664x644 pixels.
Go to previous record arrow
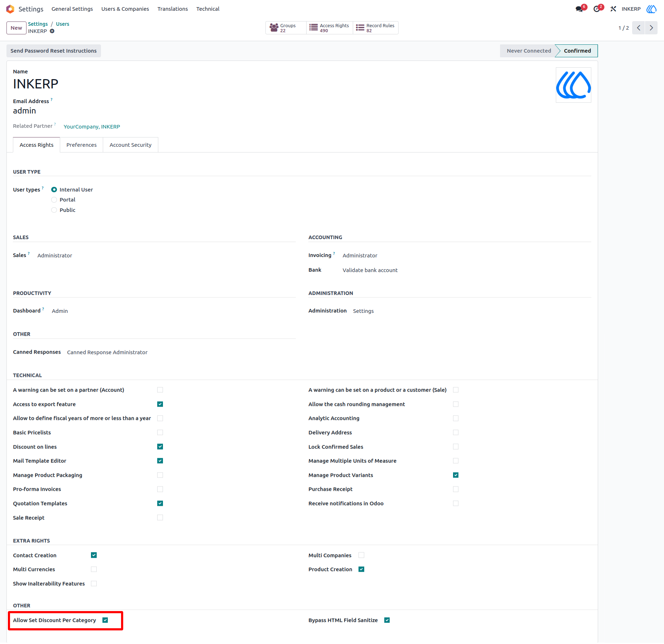(639, 28)
